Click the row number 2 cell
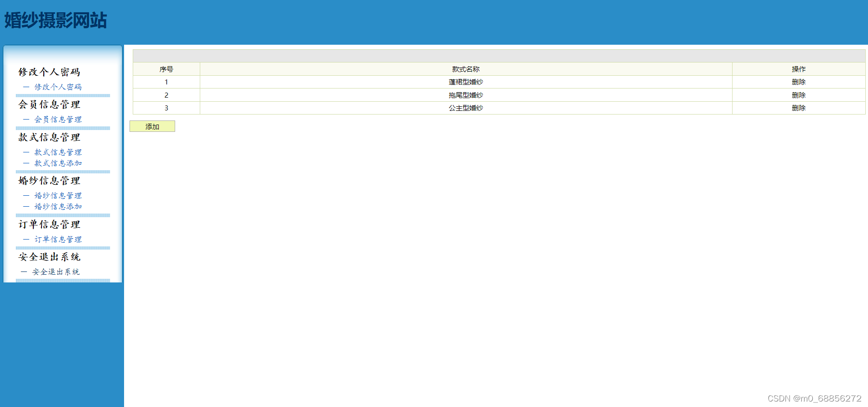868x407 pixels. pyautogui.click(x=166, y=95)
